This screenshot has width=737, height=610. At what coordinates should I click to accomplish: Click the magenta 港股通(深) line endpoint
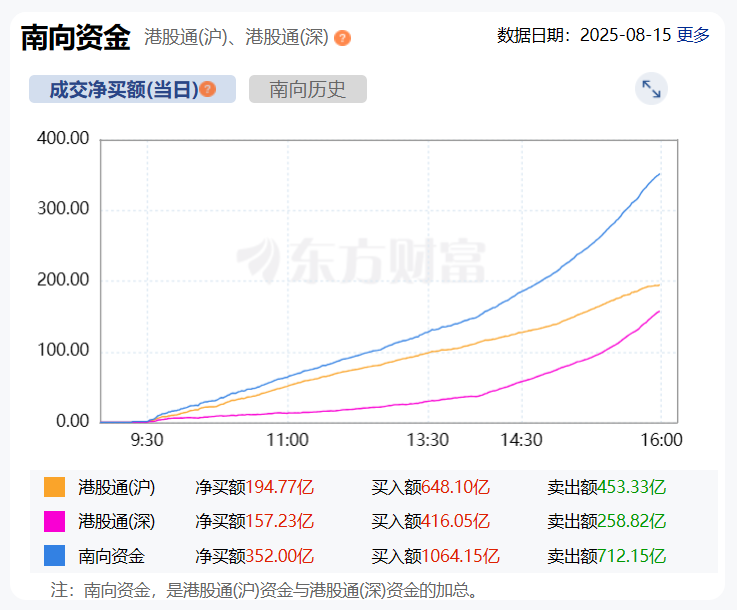point(659,312)
